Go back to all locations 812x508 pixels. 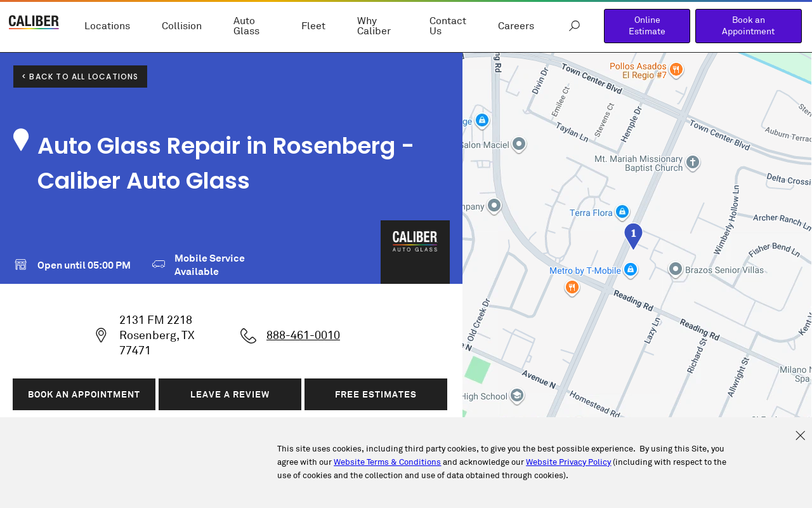click(x=80, y=76)
